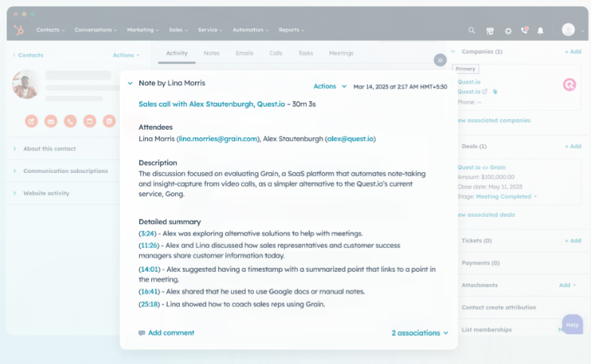The image size is (591, 364).
Task: Switch to the Emails tab
Action: click(244, 53)
